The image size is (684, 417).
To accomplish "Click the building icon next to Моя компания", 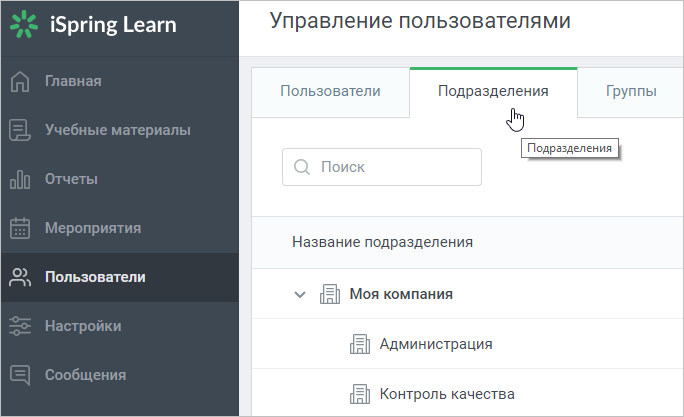I will 330,294.
